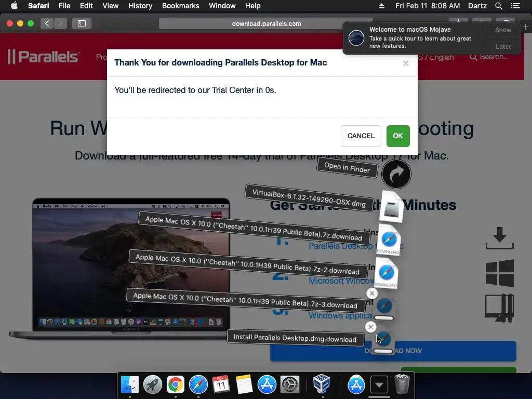This screenshot has width=532, height=399.
Task: Open the Edit menu
Action: click(x=86, y=6)
